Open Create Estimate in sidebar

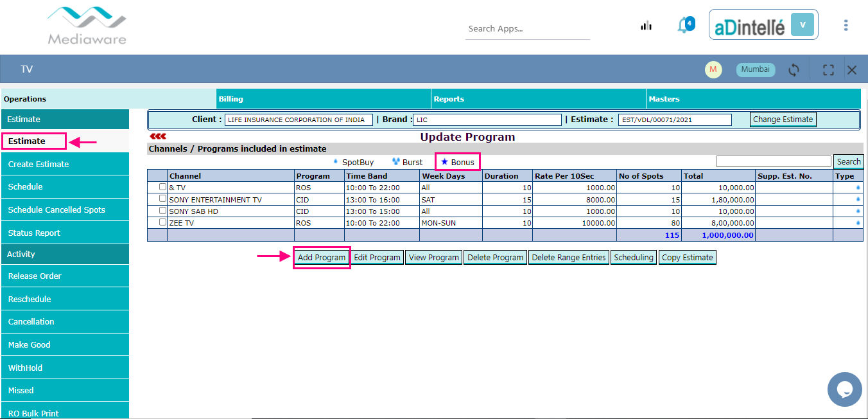65,164
